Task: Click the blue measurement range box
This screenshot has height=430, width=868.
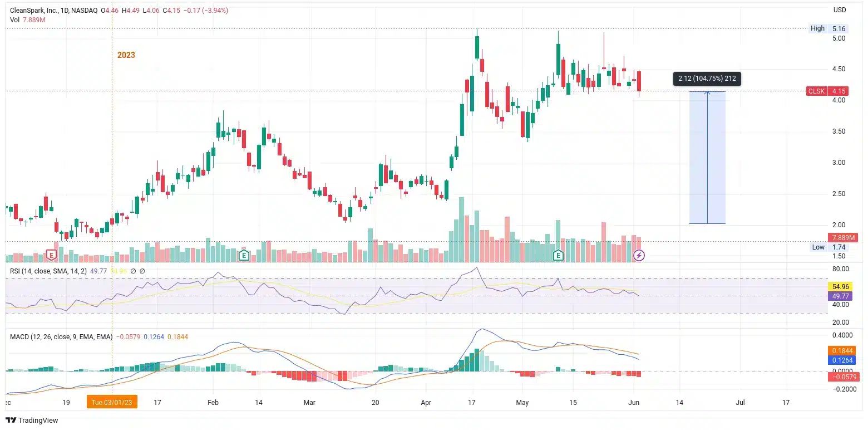Action: pyautogui.click(x=707, y=158)
